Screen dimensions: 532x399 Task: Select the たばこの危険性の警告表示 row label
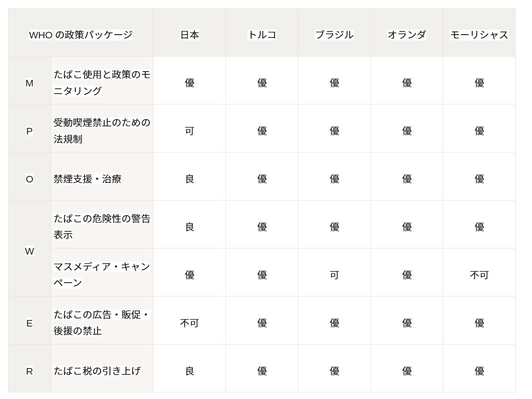(102, 227)
